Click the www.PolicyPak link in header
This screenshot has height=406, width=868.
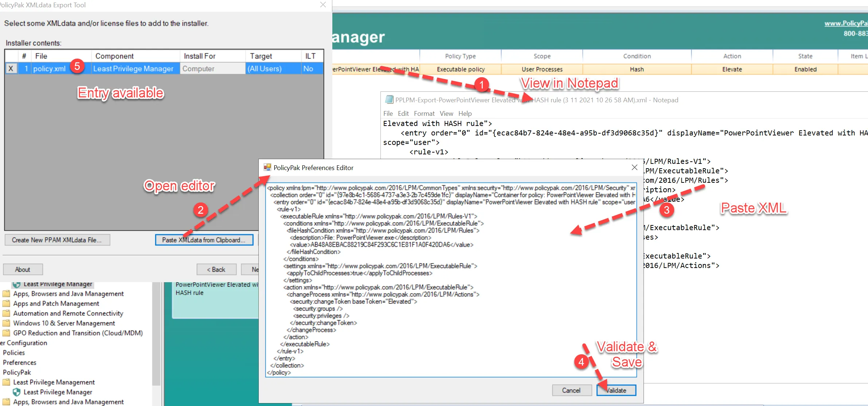(x=846, y=23)
